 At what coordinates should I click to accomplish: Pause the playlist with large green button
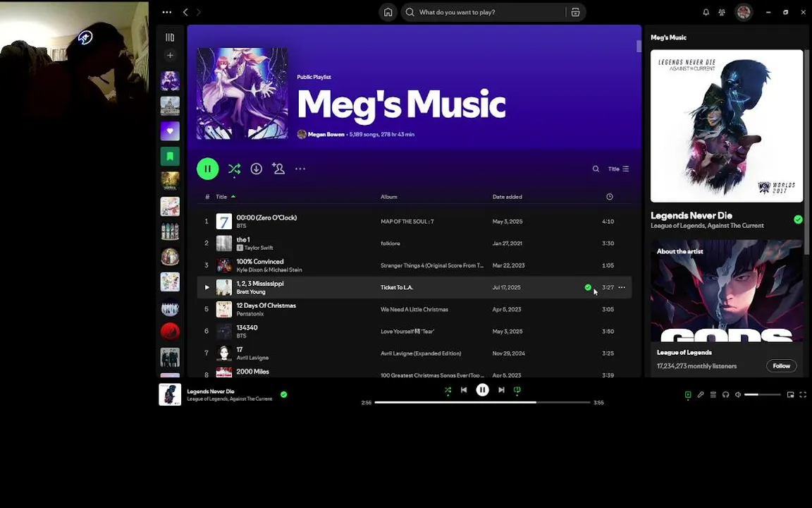pos(208,169)
